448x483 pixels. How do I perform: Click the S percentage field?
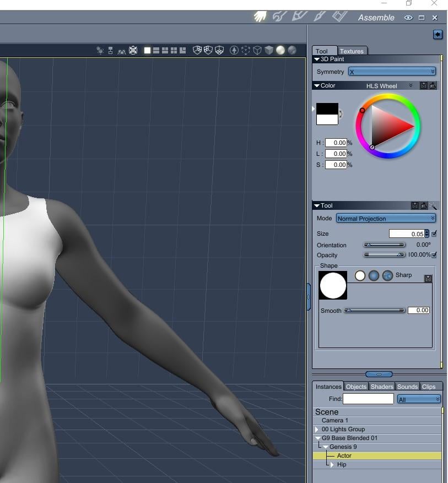pyautogui.click(x=336, y=165)
